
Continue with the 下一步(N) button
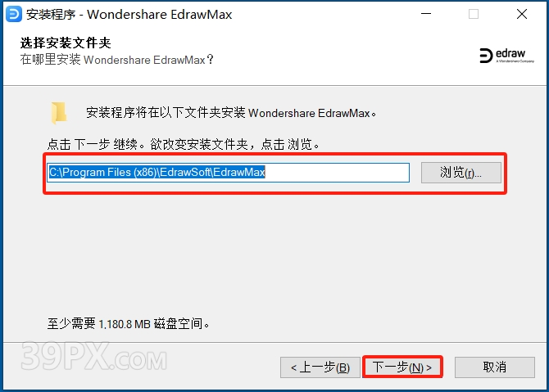(402, 367)
